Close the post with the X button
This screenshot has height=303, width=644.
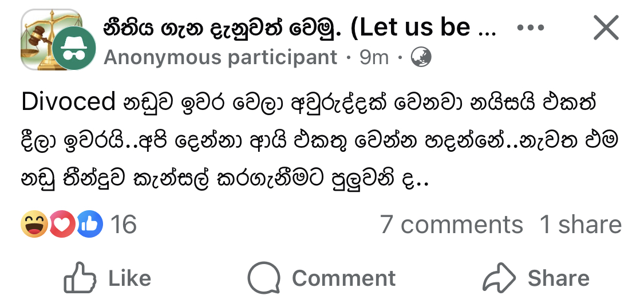pos(606,27)
